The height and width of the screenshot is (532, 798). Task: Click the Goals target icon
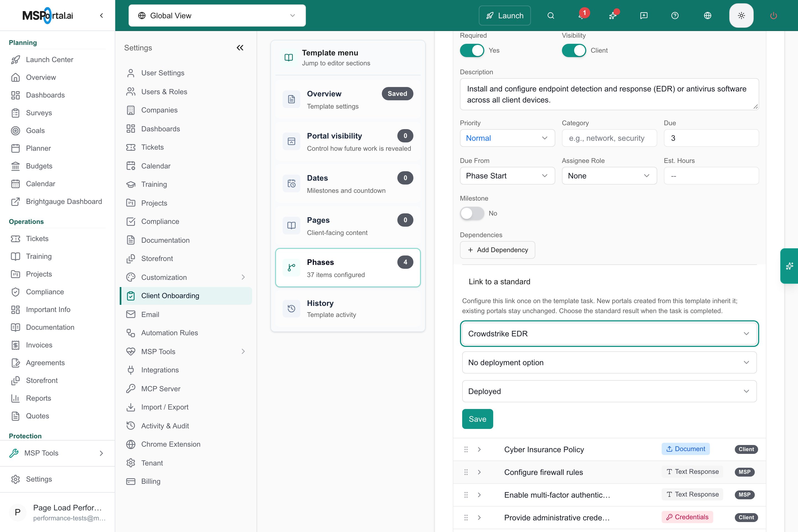(16, 131)
